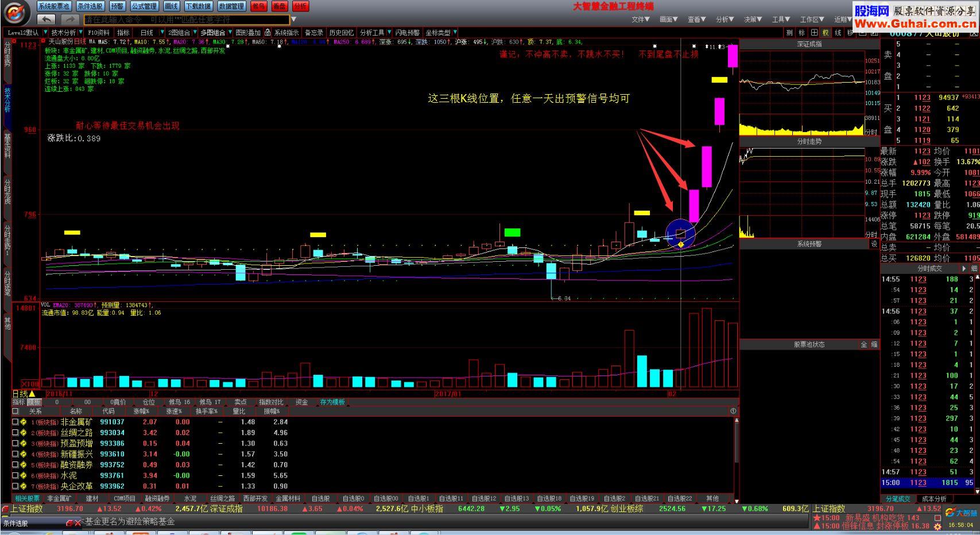Open the 工作区 dropdown menu
Viewport: 980px width, 535px height.
(812, 20)
